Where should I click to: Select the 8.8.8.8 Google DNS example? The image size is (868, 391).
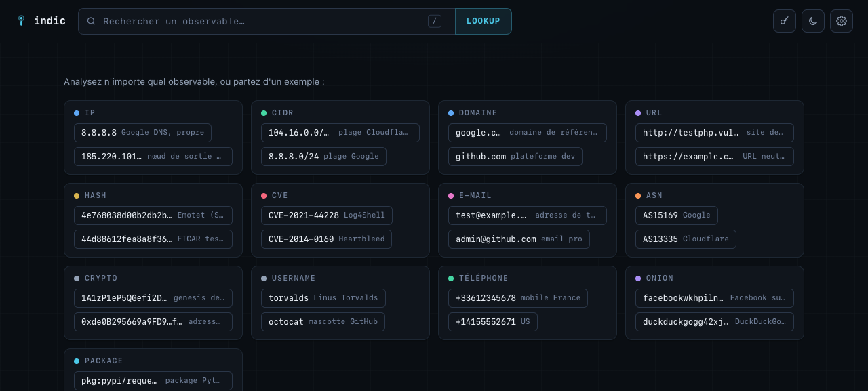(x=142, y=133)
